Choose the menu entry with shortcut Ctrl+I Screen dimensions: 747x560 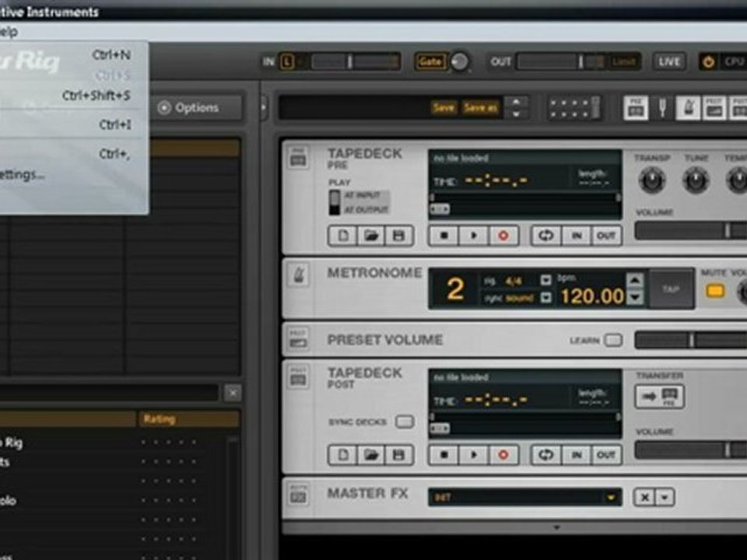click(74, 124)
